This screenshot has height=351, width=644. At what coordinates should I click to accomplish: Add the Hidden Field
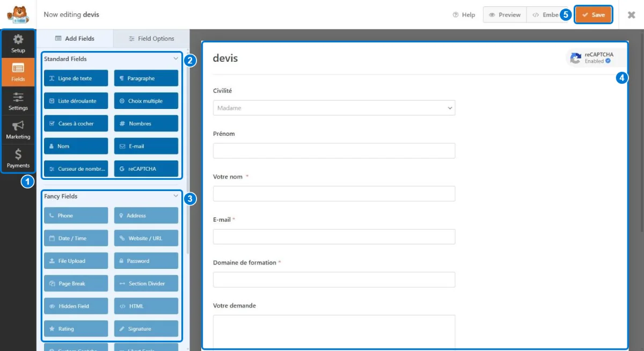[76, 306]
